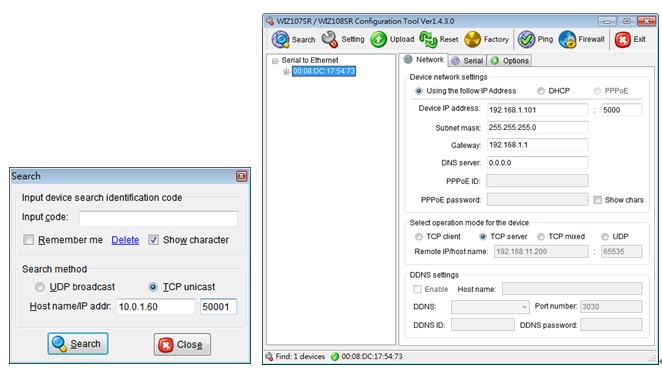Select UDP broadcast search method
Image resolution: width=662 pixels, height=370 pixels.
click(39, 287)
